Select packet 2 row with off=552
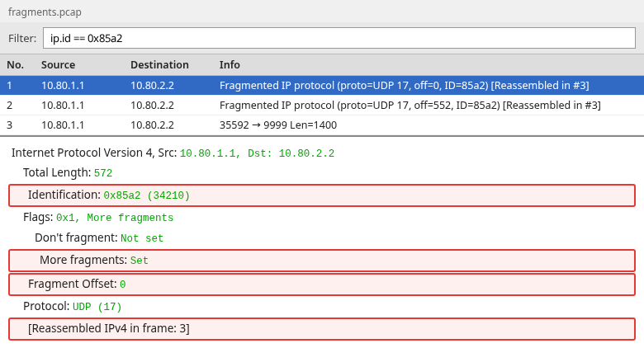This screenshot has height=348, width=644. 322,106
